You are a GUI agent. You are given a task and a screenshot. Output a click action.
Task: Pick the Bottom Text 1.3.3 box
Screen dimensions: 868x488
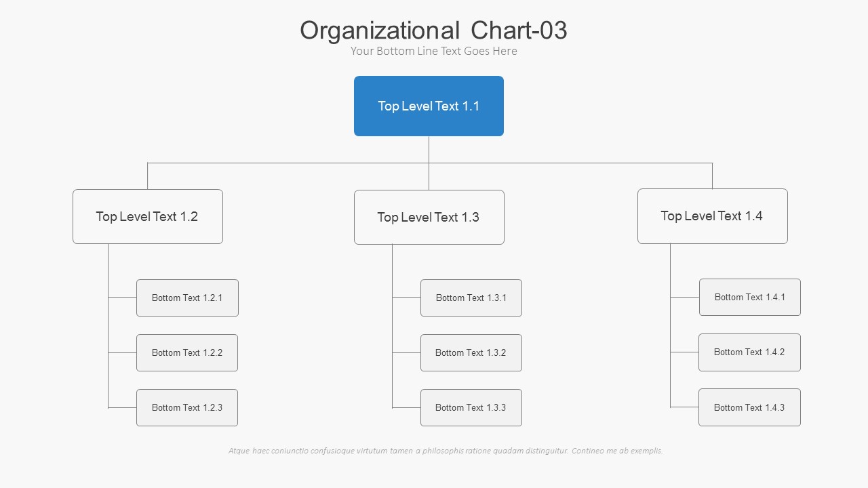point(471,407)
